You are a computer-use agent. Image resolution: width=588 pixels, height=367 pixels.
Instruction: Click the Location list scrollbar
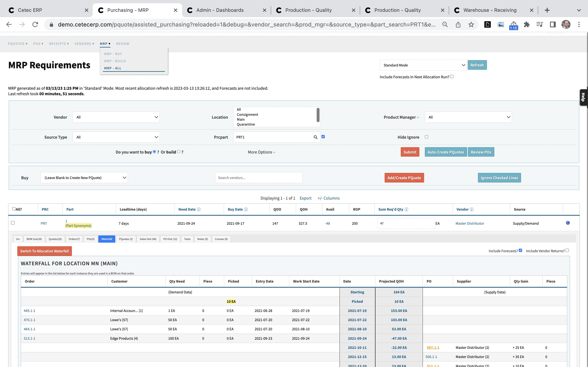(318, 115)
